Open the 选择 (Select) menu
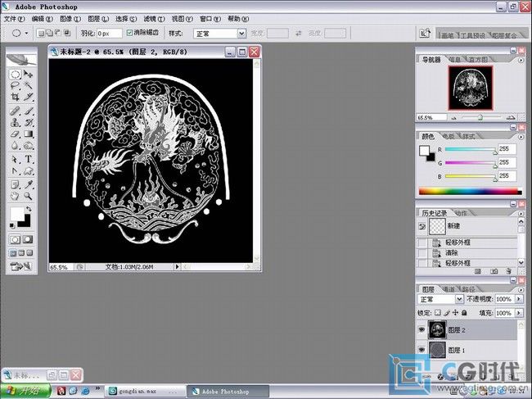532x399 pixels. pyautogui.click(x=126, y=19)
